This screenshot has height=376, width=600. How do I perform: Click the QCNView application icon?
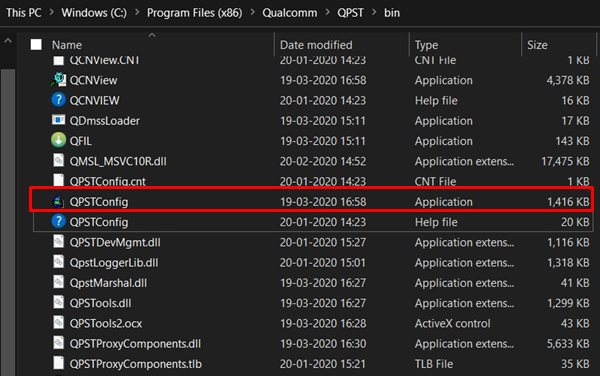point(58,80)
